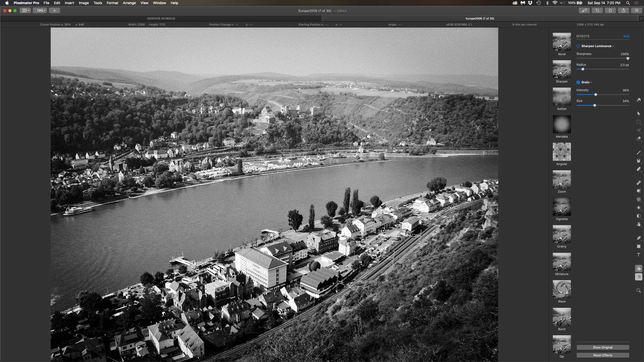Click the Share toolbar button
The height and width of the screenshot is (362, 644).
pos(624,11)
